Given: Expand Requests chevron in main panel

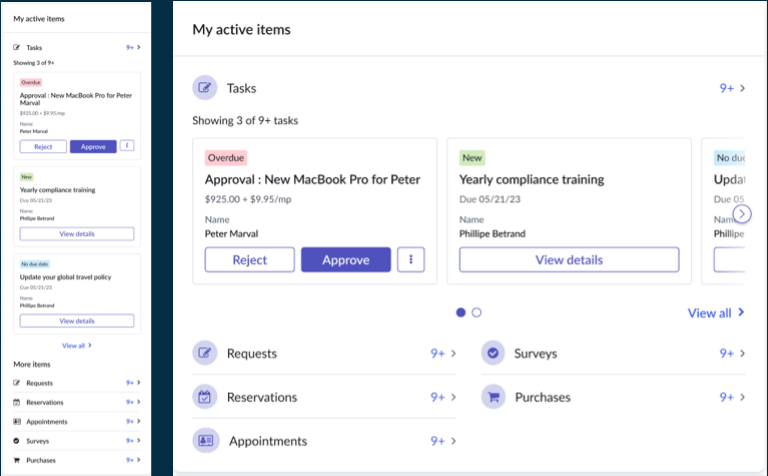Looking at the screenshot, I should [454, 353].
